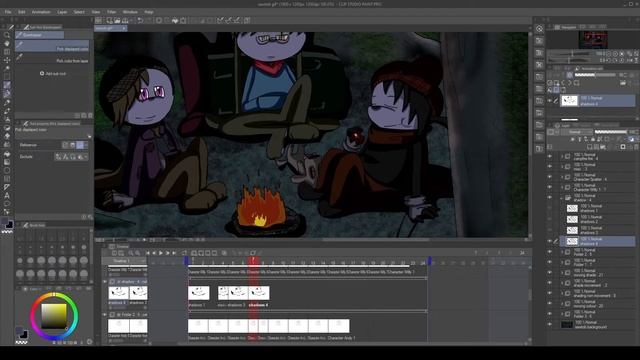Click the shadows 1 cel thumbnail in timeline
The image size is (640, 360).
pyautogui.click(x=199, y=293)
